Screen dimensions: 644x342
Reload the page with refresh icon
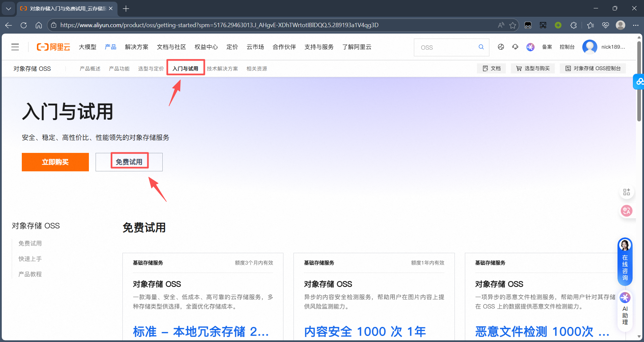(23, 25)
